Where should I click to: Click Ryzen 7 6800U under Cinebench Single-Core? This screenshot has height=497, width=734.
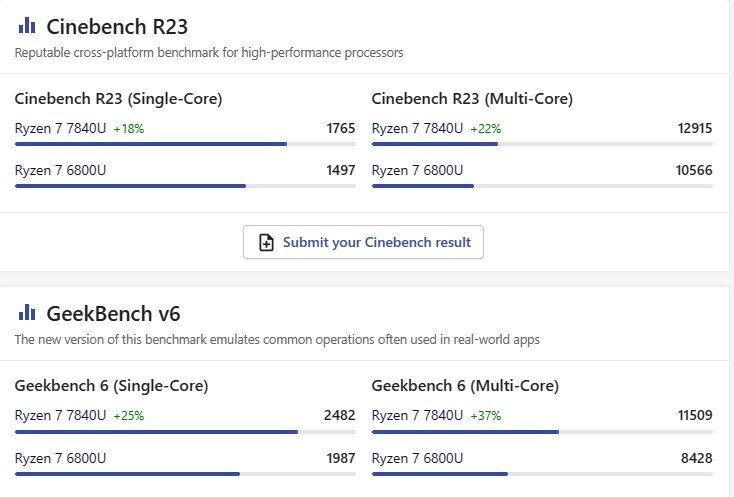pyautogui.click(x=60, y=170)
